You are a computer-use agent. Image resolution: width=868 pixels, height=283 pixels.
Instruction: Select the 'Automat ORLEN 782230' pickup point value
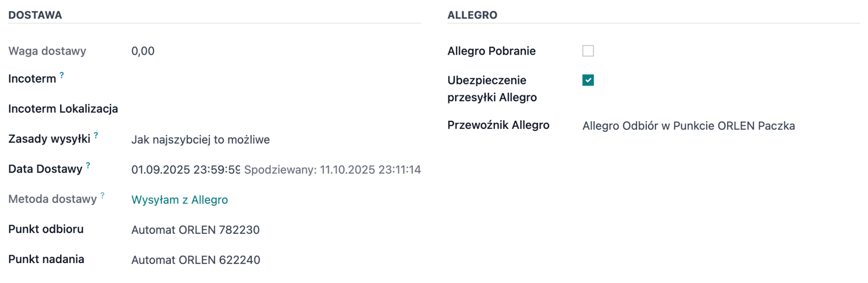(195, 230)
